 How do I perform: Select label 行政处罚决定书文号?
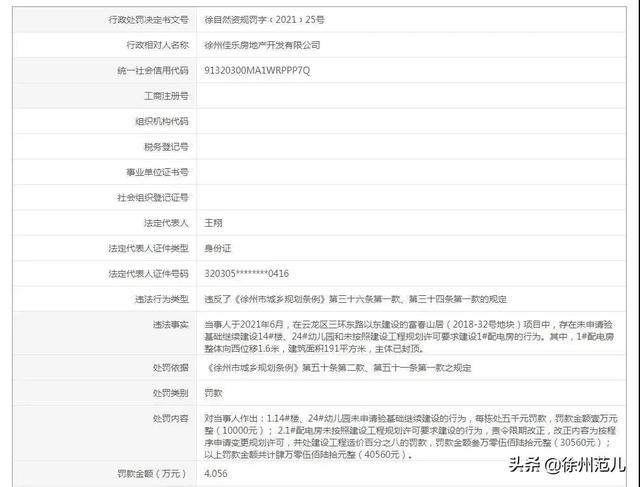(149, 20)
